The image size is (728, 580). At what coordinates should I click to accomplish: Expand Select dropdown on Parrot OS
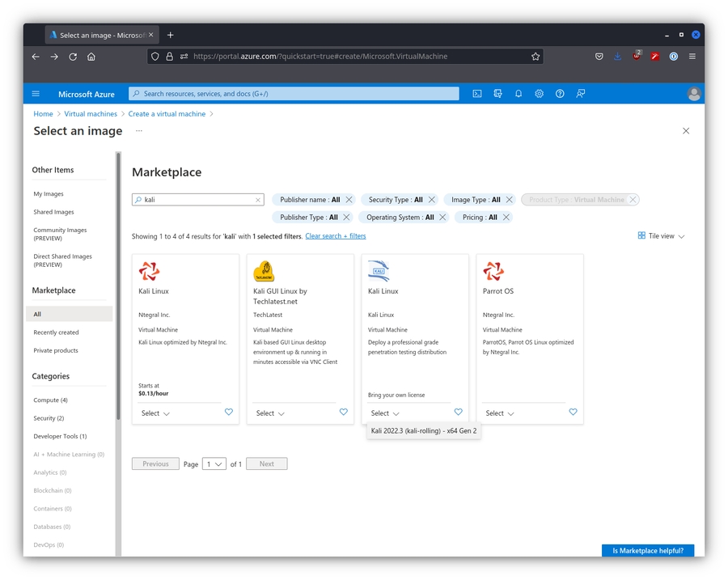pos(500,413)
